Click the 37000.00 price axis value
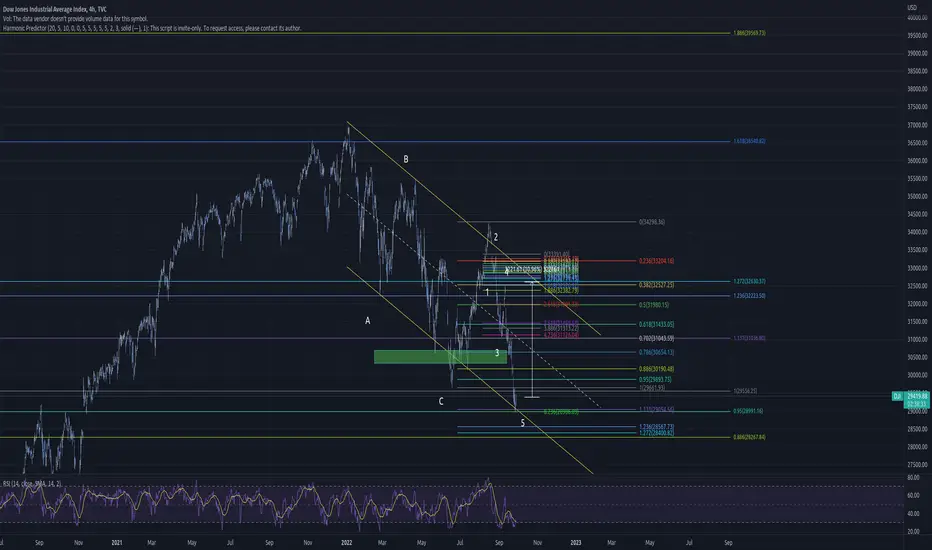Viewport: 932px width, 550px height. [x=917, y=125]
